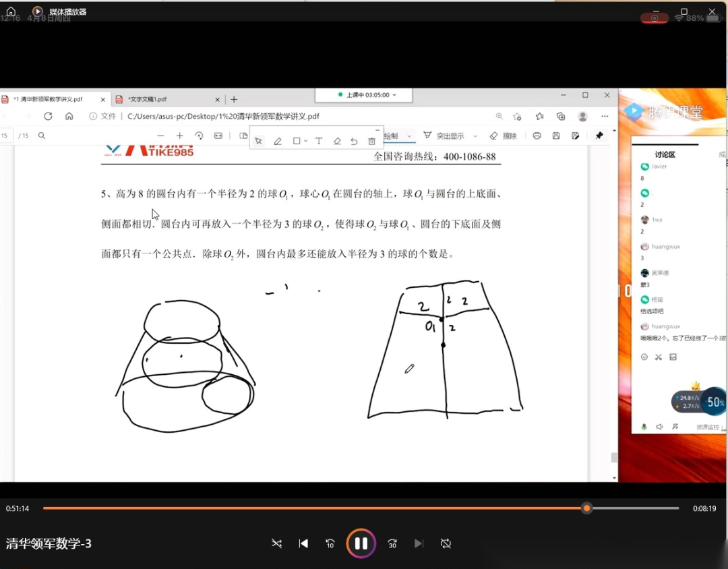Click the PDF address bar path

tap(223, 116)
